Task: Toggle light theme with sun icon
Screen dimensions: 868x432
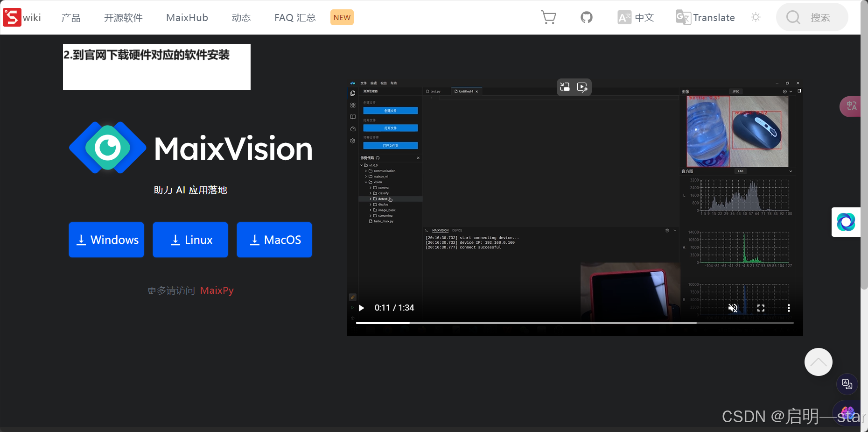Action: coord(756,17)
